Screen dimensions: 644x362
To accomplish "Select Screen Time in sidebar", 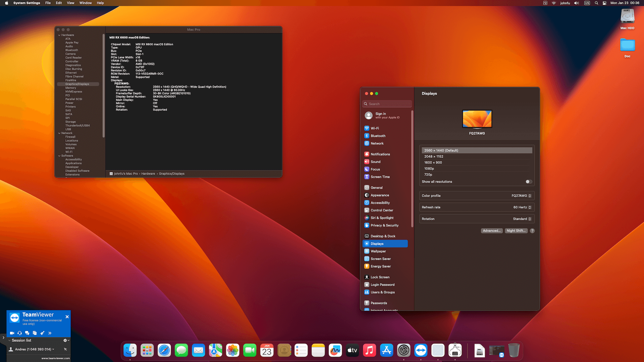I will coord(385,177).
